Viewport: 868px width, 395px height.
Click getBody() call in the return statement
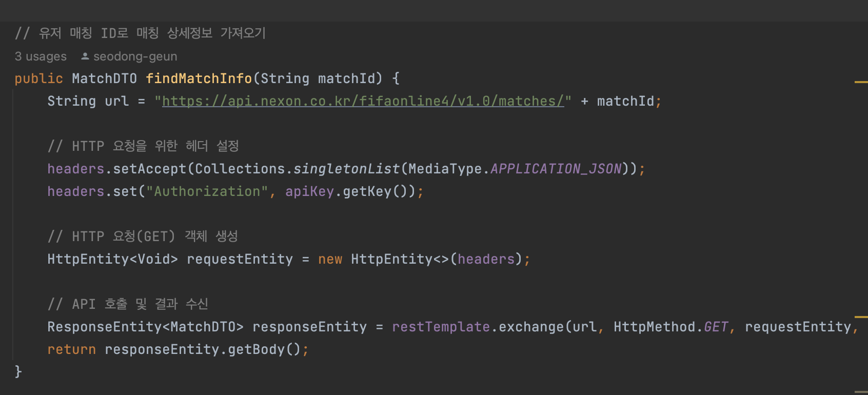pyautogui.click(x=264, y=349)
